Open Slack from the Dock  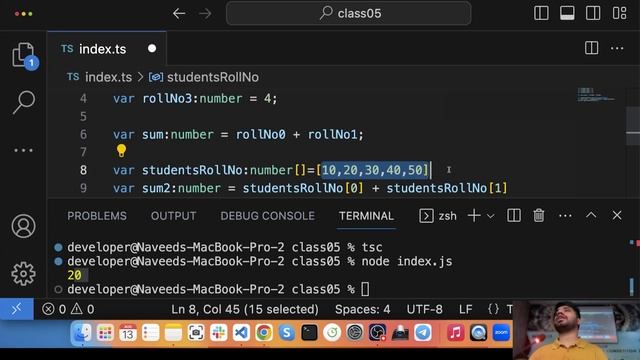coord(218,333)
